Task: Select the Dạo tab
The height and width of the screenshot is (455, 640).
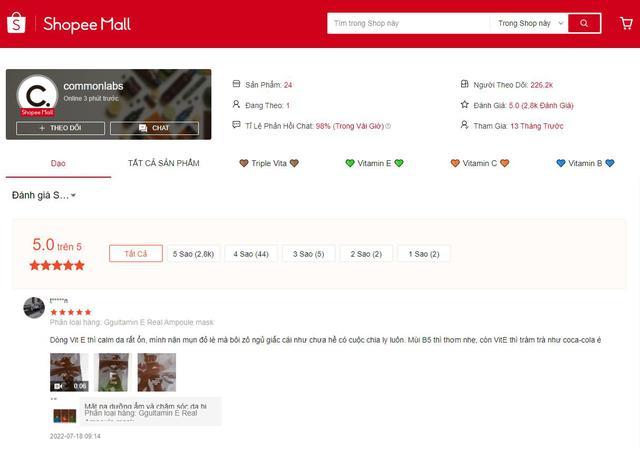Action: (x=58, y=164)
